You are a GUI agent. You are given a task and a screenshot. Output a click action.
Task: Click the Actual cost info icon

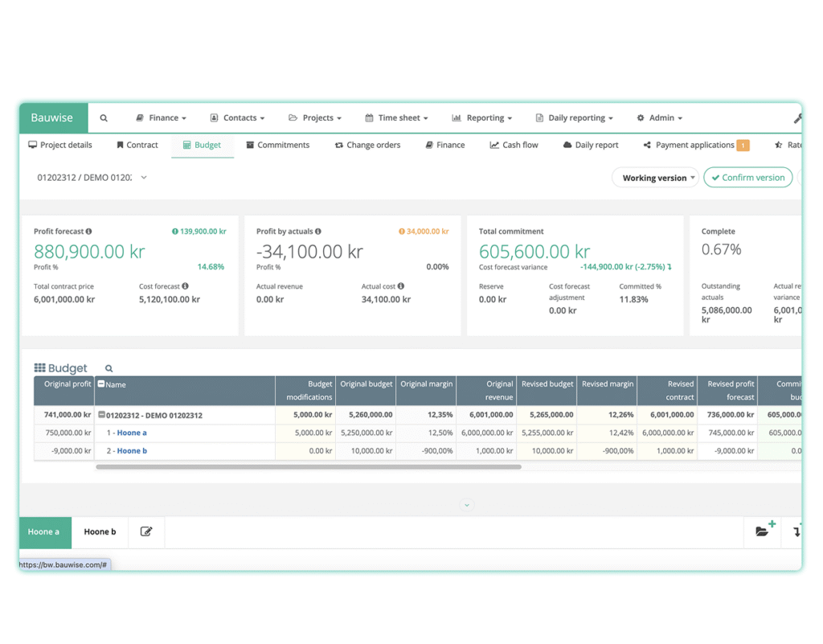[401, 286]
